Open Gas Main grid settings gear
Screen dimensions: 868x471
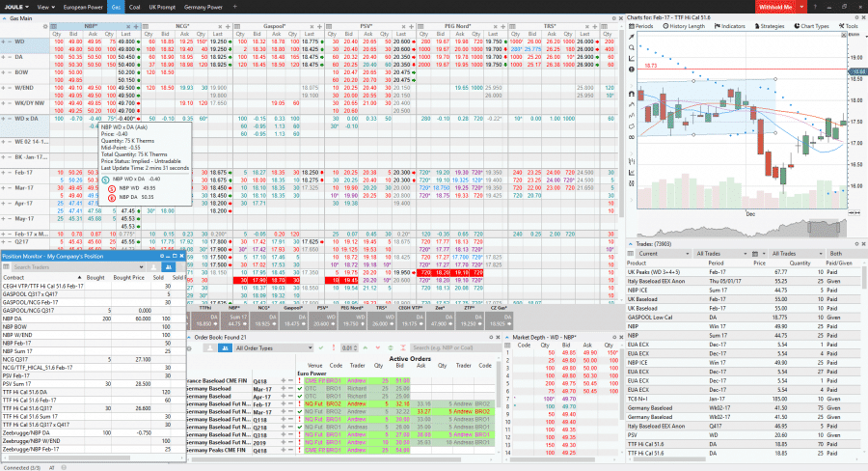click(x=45, y=27)
